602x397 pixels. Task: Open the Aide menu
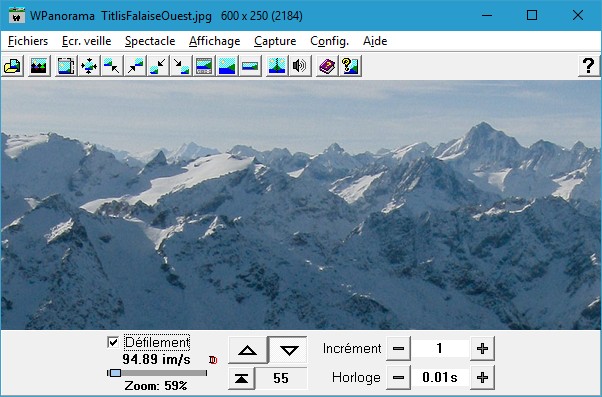tap(375, 41)
